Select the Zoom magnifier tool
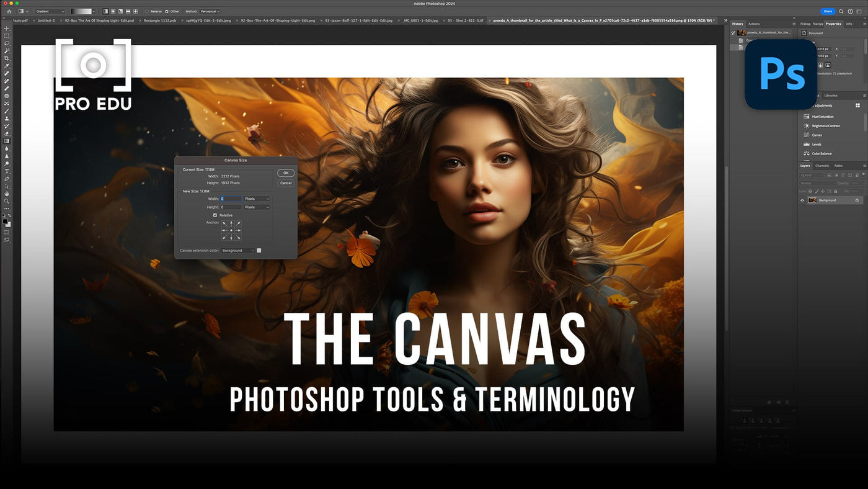Screen dimensions: 868x489 tap(7, 201)
